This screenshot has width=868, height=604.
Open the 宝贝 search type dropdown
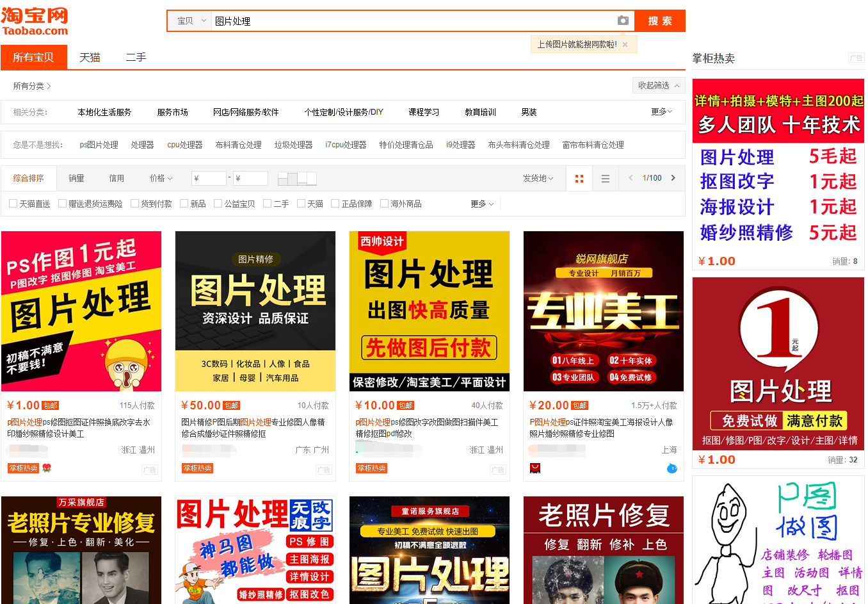click(191, 21)
